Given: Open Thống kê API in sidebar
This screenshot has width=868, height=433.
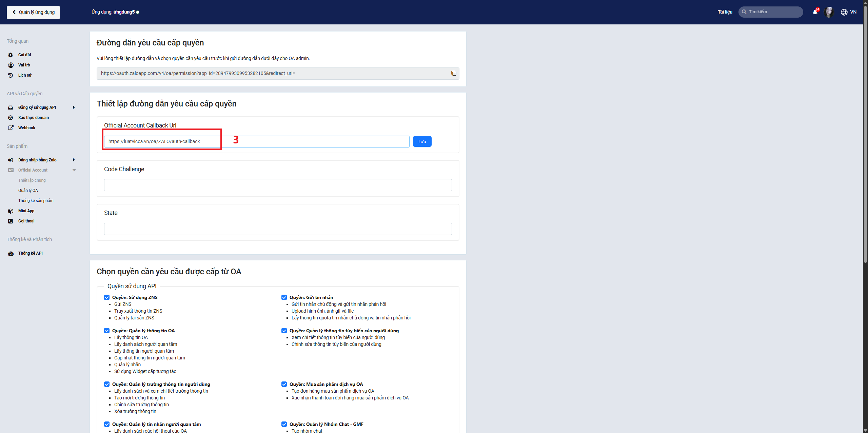Looking at the screenshot, I should [31, 253].
